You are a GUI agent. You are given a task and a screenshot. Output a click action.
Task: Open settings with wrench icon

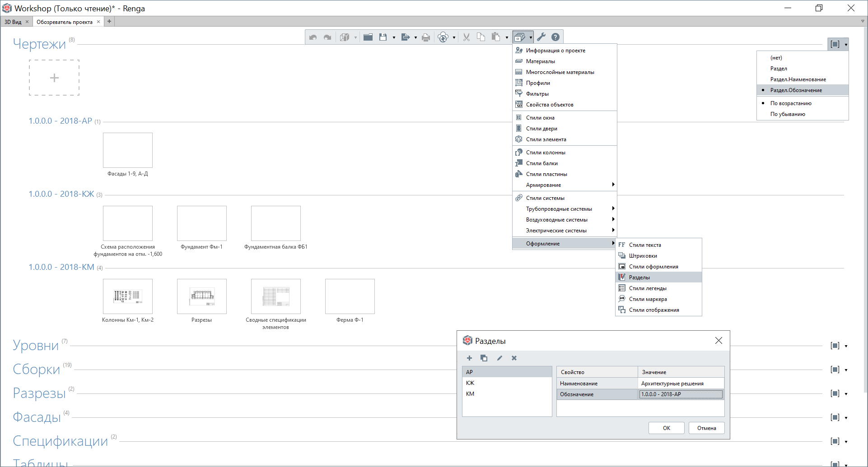541,37
